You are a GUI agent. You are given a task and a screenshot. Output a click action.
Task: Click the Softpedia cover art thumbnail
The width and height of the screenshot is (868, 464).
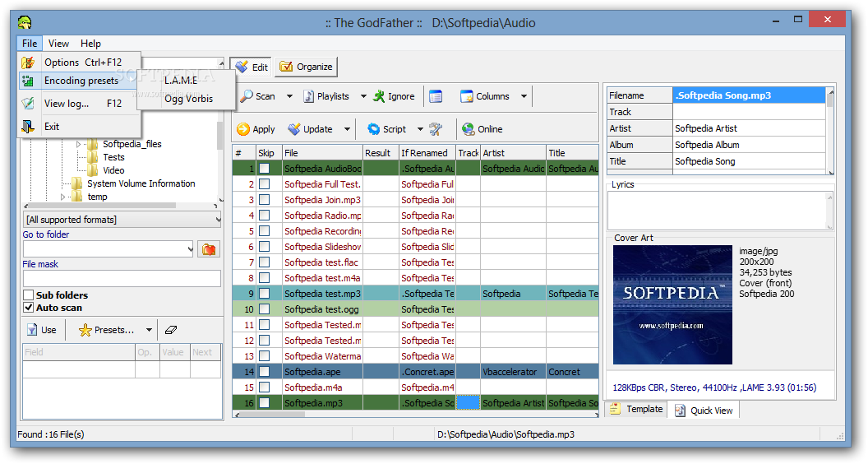[672, 305]
